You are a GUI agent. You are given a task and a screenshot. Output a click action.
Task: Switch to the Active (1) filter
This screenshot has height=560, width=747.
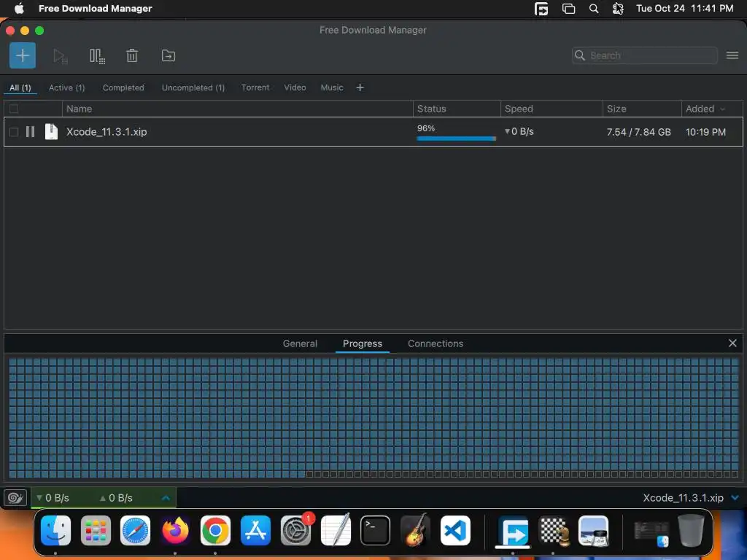66,87
